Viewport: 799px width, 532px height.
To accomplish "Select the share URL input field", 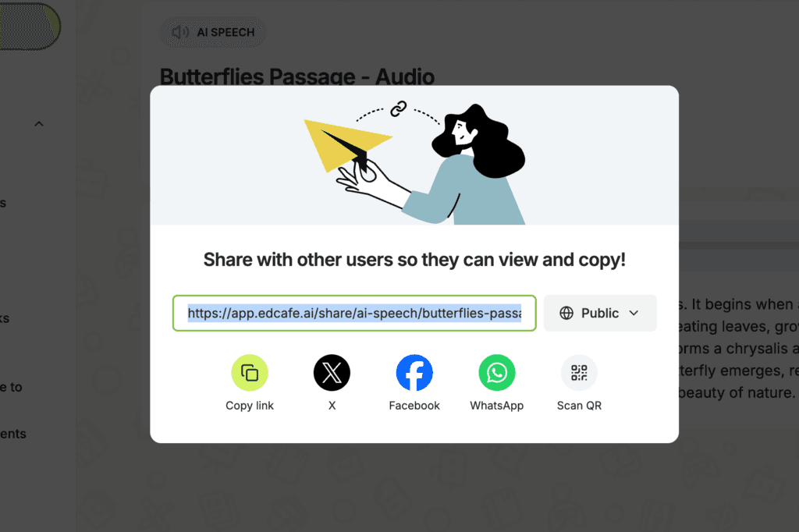I will click(x=354, y=313).
